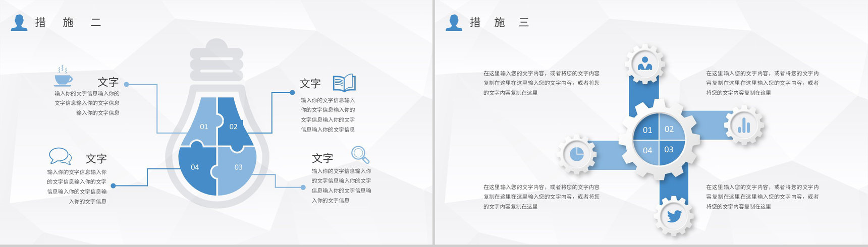Click the connector dot beside coffee cup heading
The image size is (868, 247).
pyautogui.click(x=126, y=84)
